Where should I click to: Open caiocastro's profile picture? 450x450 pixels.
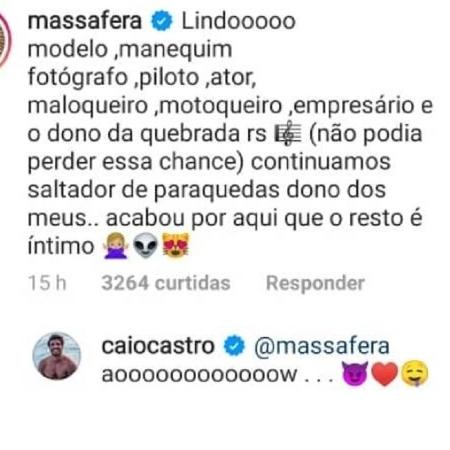point(57,356)
